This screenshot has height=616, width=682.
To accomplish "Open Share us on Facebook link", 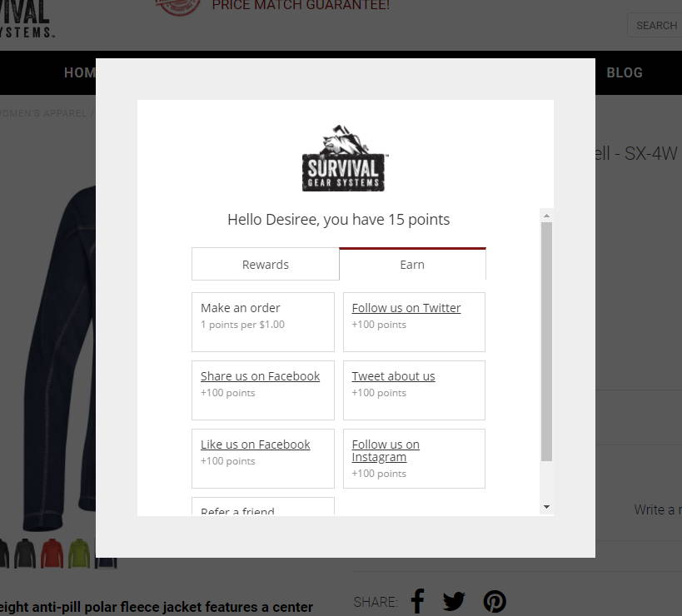I will click(x=260, y=376).
